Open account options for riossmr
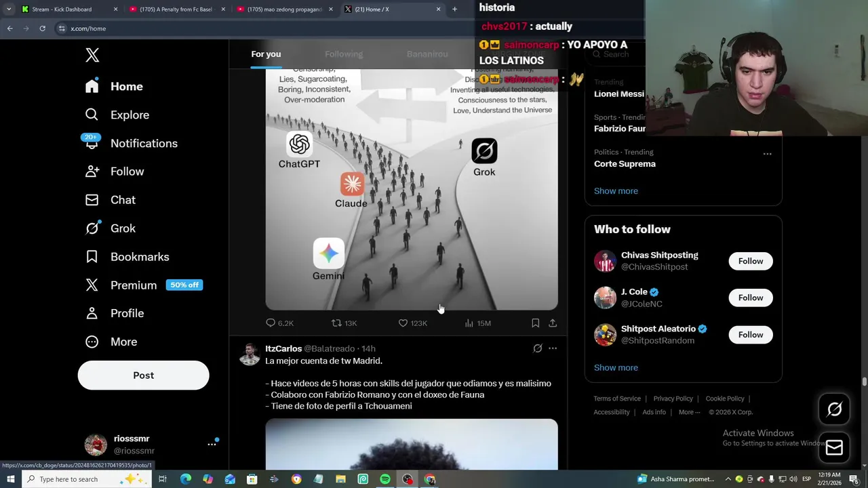This screenshot has height=488, width=868. click(x=212, y=444)
